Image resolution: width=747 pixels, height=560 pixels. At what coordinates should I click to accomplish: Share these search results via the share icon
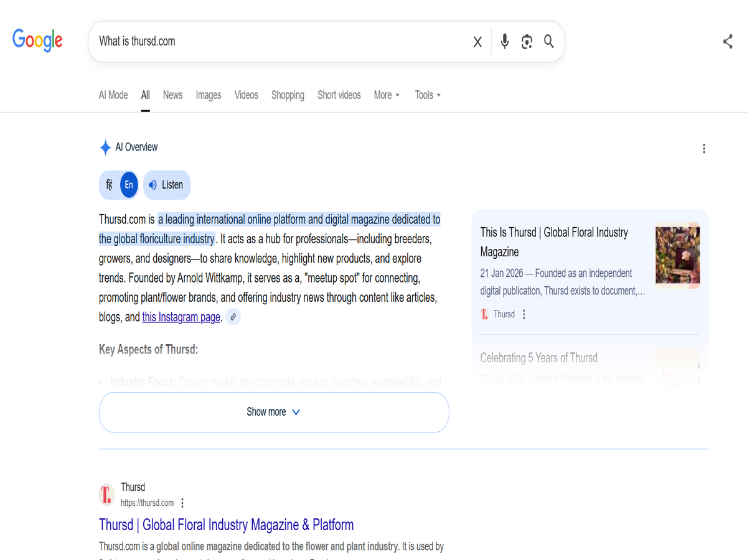[x=727, y=41]
